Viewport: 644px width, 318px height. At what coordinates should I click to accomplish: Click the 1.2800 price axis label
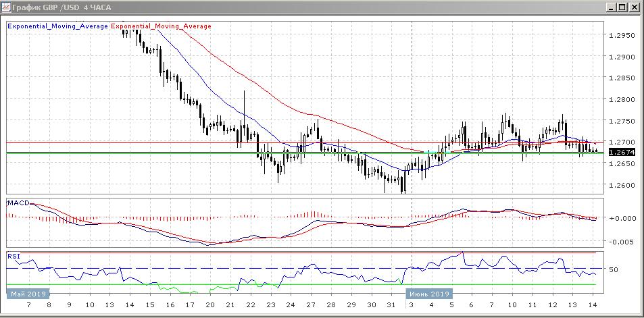pos(622,99)
